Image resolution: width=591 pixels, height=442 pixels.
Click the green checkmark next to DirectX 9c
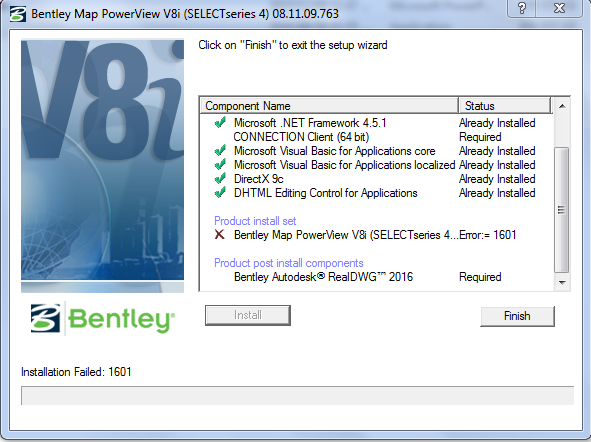pos(220,179)
